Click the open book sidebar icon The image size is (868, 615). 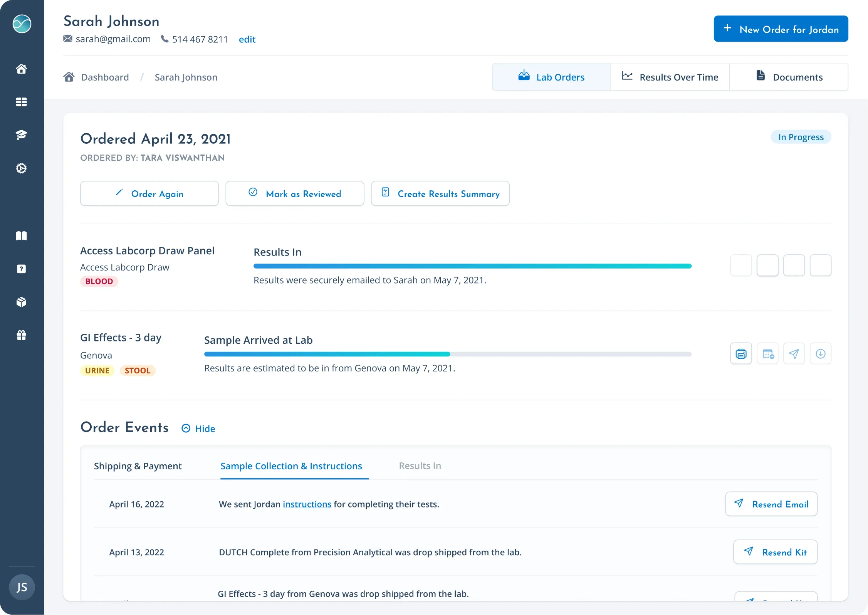pos(22,236)
